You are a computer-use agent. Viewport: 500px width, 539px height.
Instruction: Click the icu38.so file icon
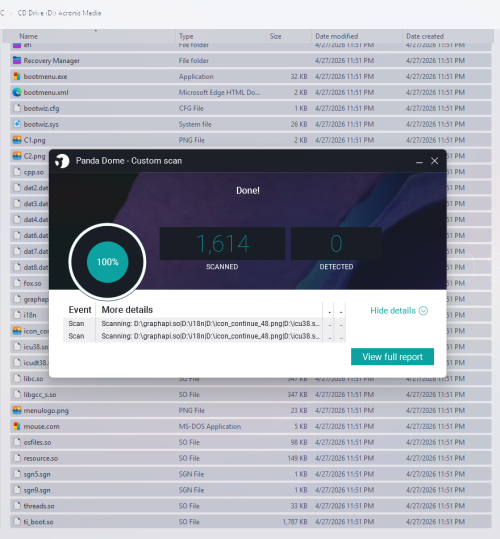17,346
